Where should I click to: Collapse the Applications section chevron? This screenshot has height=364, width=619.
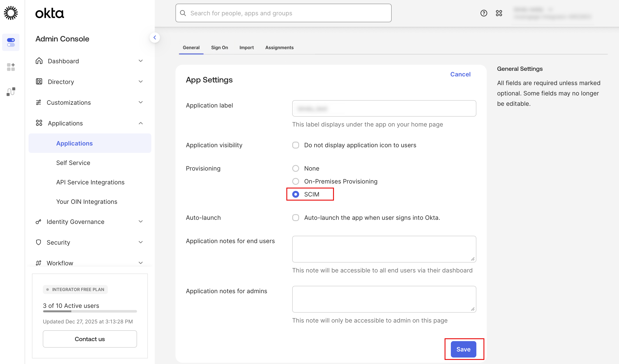(x=141, y=123)
